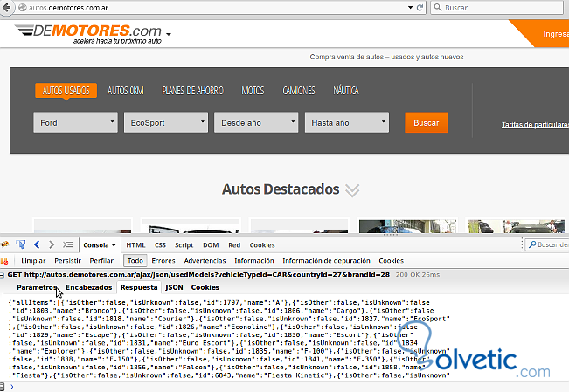Open the URL history dropdown arrow
This screenshot has height=392, width=569.
[x=411, y=8]
